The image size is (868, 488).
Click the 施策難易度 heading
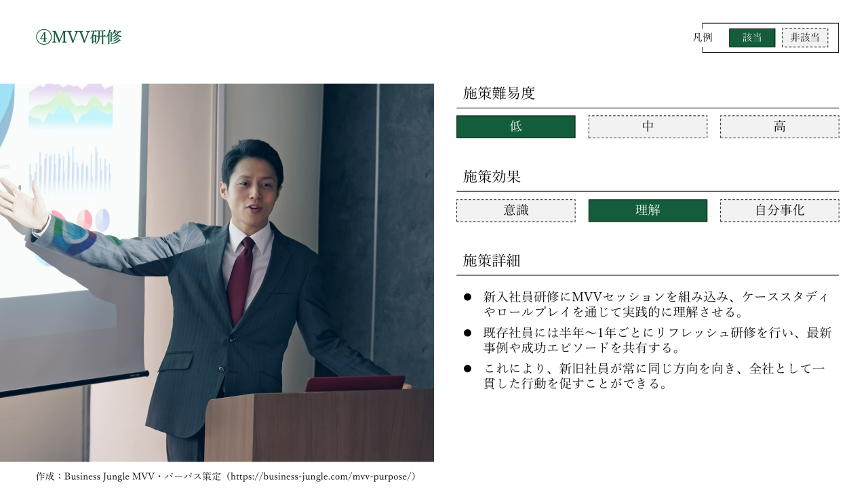click(499, 94)
